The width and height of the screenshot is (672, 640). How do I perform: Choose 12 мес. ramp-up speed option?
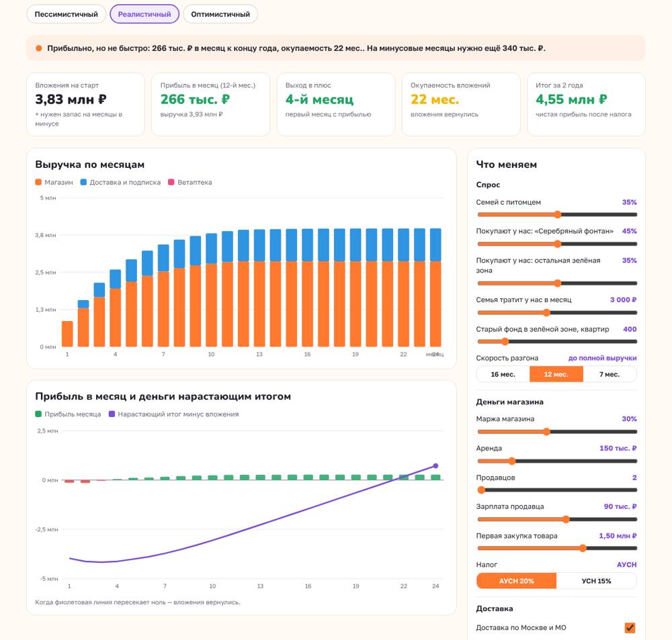click(x=556, y=374)
